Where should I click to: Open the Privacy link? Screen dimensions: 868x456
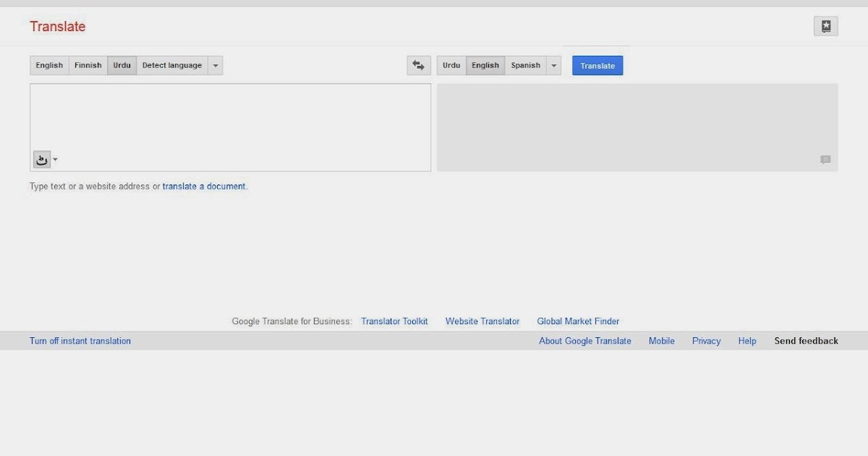(x=707, y=341)
